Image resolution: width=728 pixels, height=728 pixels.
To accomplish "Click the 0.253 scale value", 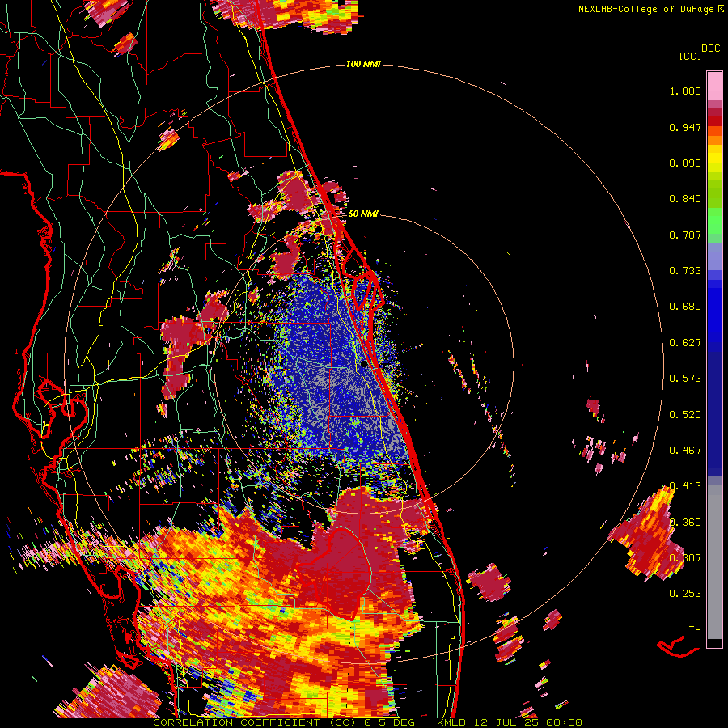I will pos(685,594).
